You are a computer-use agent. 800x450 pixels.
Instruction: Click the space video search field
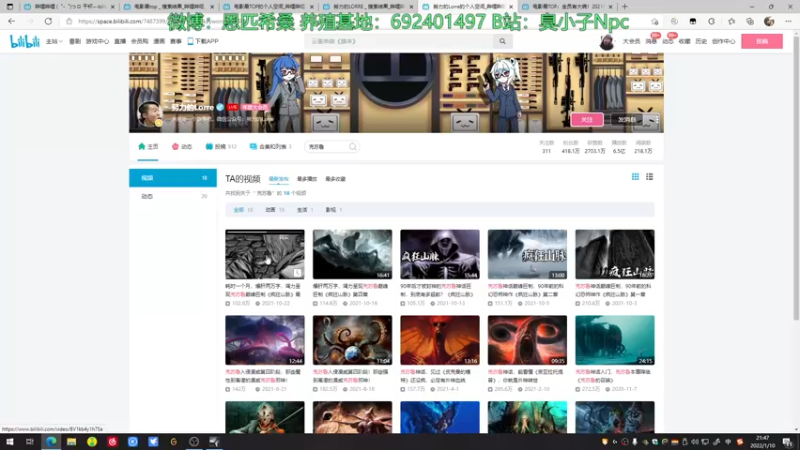point(327,147)
